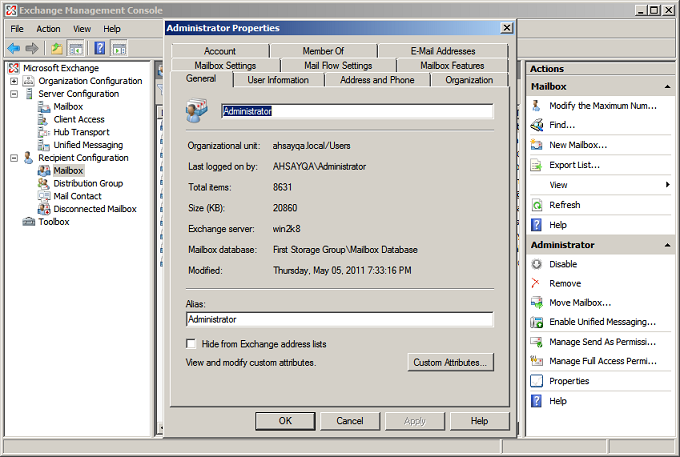
Task: Expand the Organization Configuration tree node
Action: (x=14, y=81)
